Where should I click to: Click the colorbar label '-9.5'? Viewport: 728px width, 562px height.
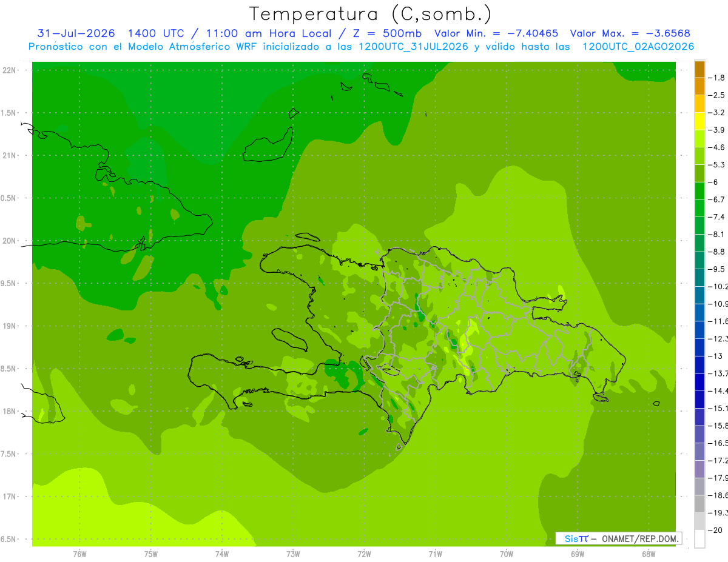(716, 269)
